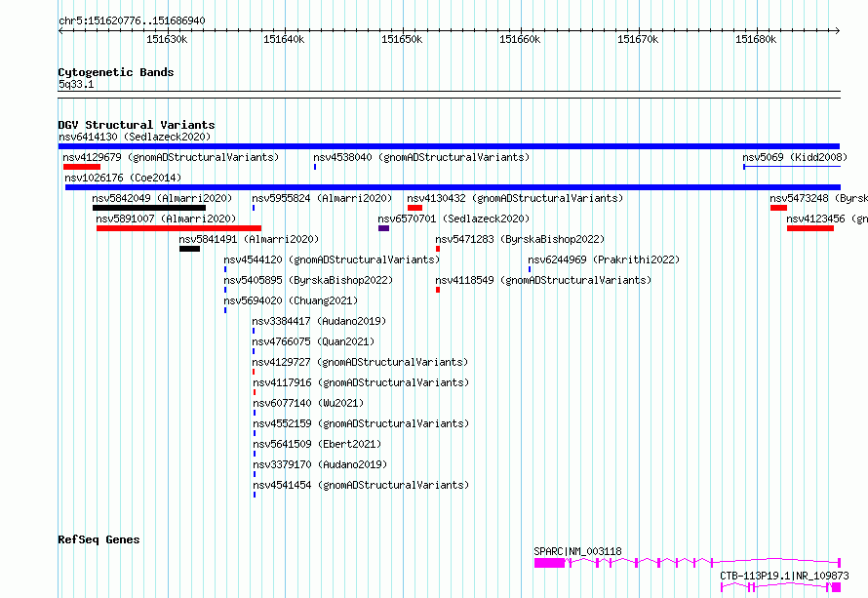This screenshot has width=868, height=598.
Task: Click the nsv6570701 (Sedlazeck2020) label
Action: pyautogui.click(x=454, y=219)
